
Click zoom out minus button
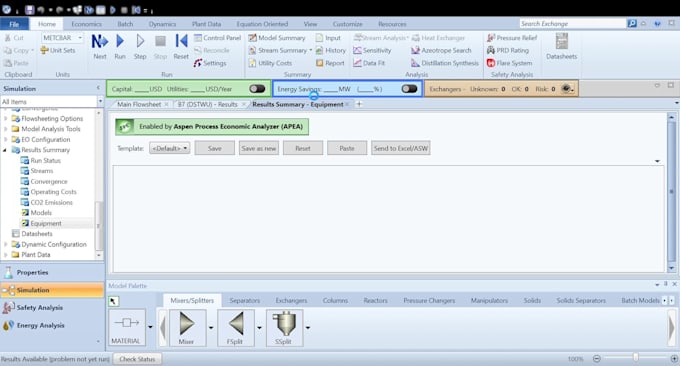(x=597, y=359)
